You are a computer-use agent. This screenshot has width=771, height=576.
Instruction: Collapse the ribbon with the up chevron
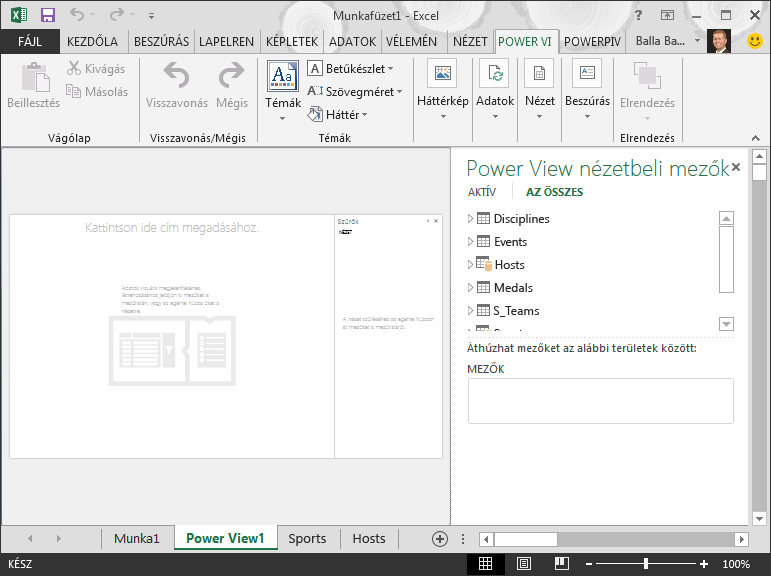(756, 138)
